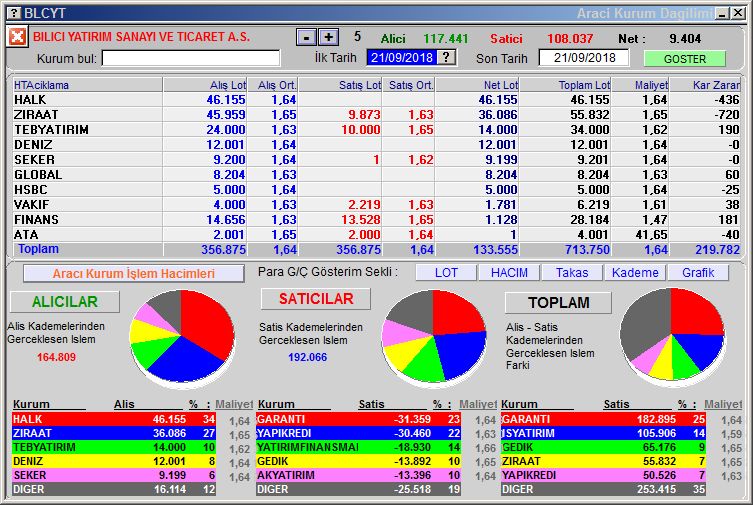The width and height of the screenshot is (753, 505).
Task: Click the SATICILAR button
Action: tap(316, 299)
